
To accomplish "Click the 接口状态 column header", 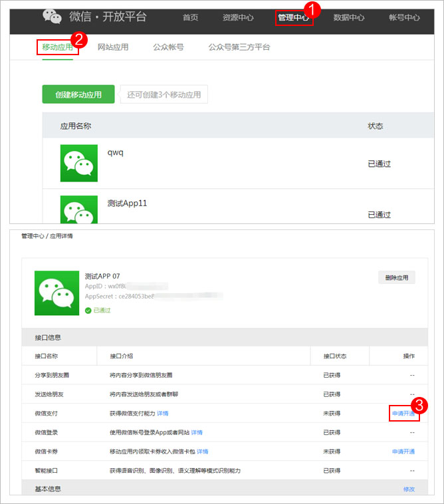I will 335,356.
